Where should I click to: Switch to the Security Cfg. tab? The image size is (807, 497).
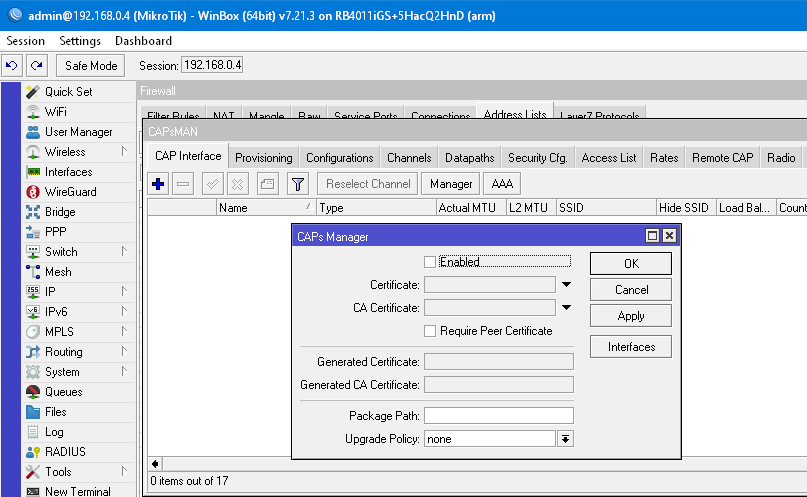coord(537,157)
